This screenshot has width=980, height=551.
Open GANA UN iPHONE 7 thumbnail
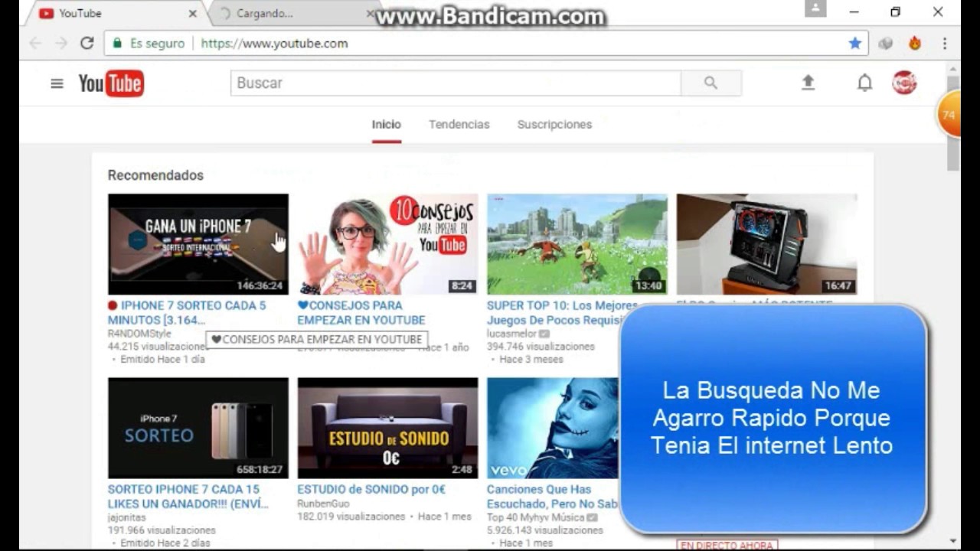[198, 244]
